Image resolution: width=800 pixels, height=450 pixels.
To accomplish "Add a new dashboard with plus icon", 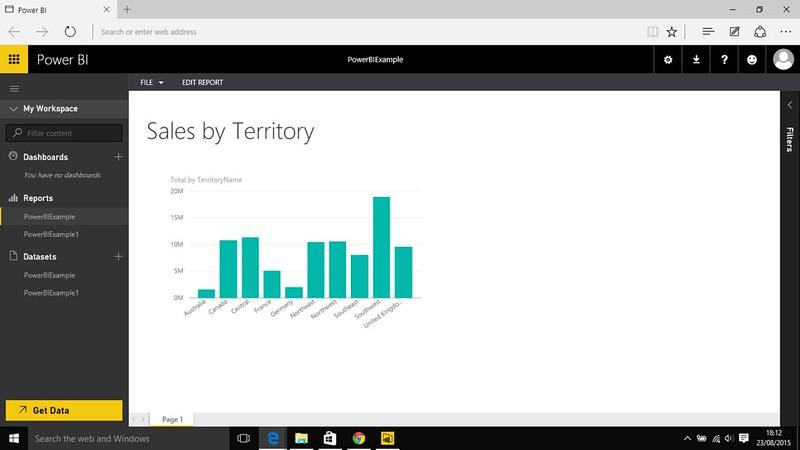I will (x=118, y=157).
